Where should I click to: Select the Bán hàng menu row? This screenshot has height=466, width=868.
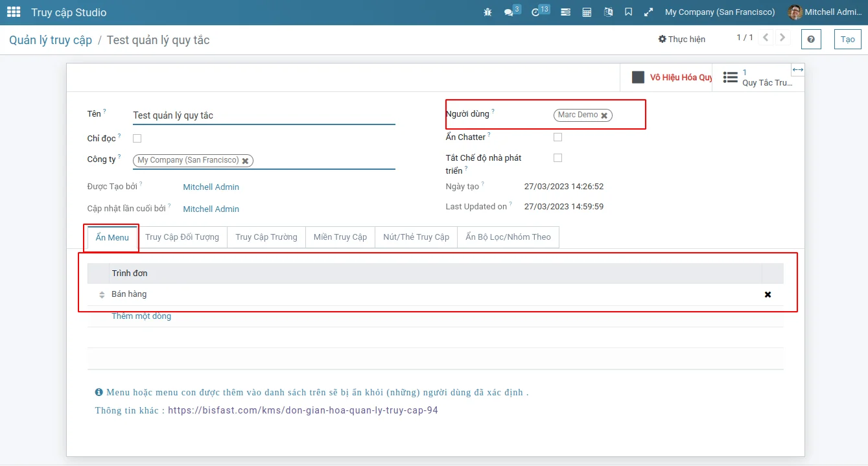436,294
